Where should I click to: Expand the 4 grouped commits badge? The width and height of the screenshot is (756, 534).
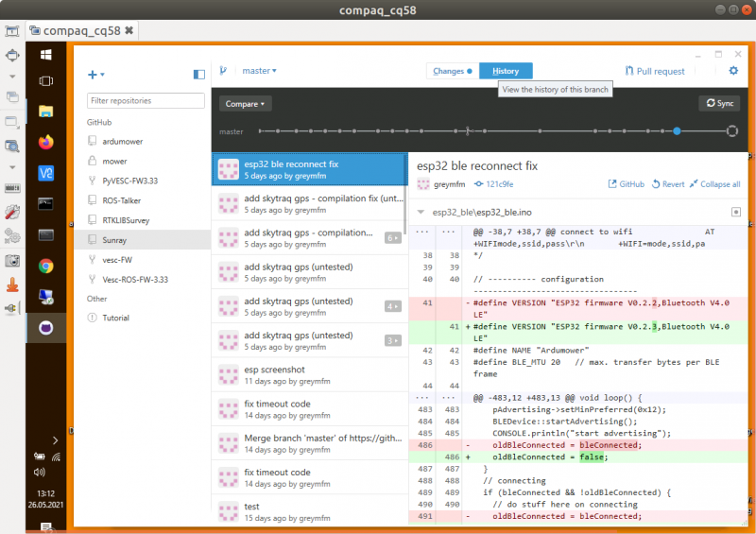coord(393,306)
